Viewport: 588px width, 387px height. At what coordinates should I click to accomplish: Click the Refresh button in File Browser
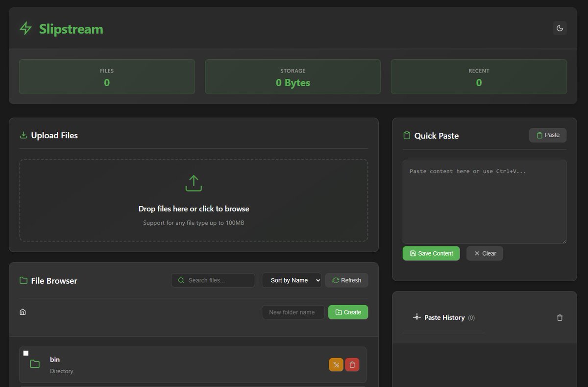tap(346, 280)
